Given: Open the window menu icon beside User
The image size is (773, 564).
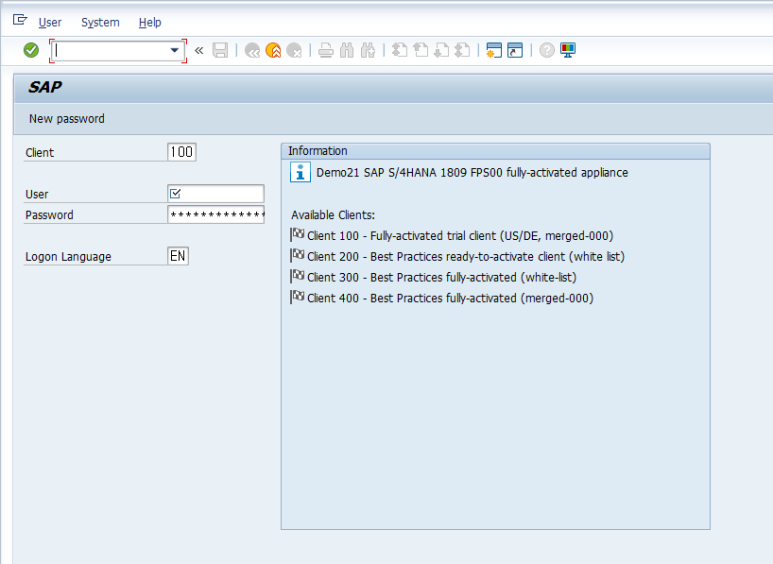Looking at the screenshot, I should pyautogui.click(x=20, y=20).
